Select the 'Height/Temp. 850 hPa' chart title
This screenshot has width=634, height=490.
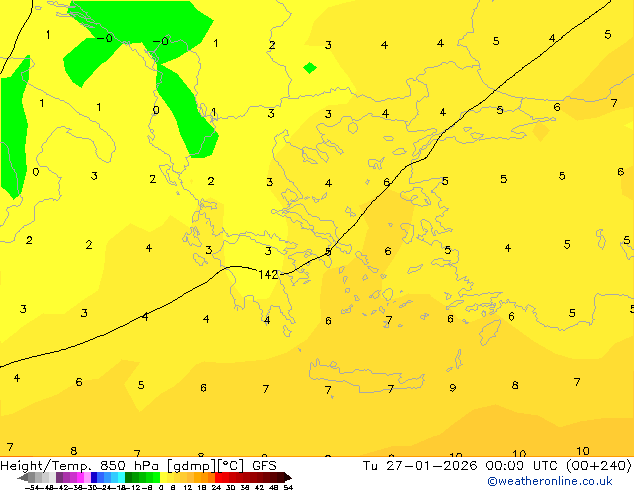[x=80, y=466]
